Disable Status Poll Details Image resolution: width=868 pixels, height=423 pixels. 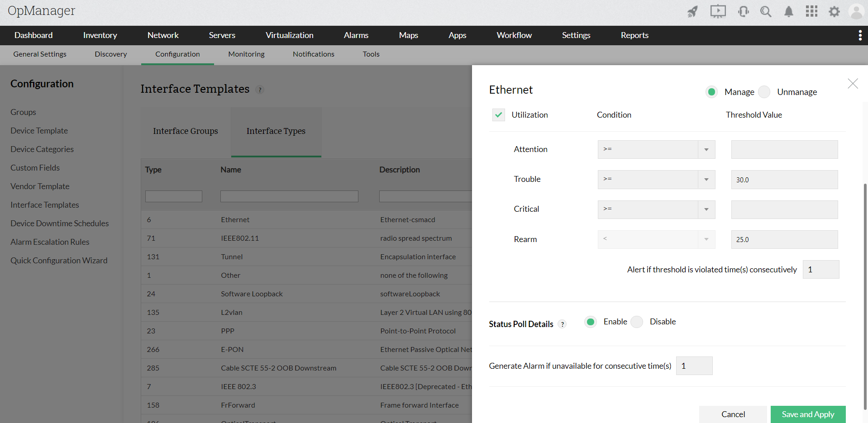[637, 322]
